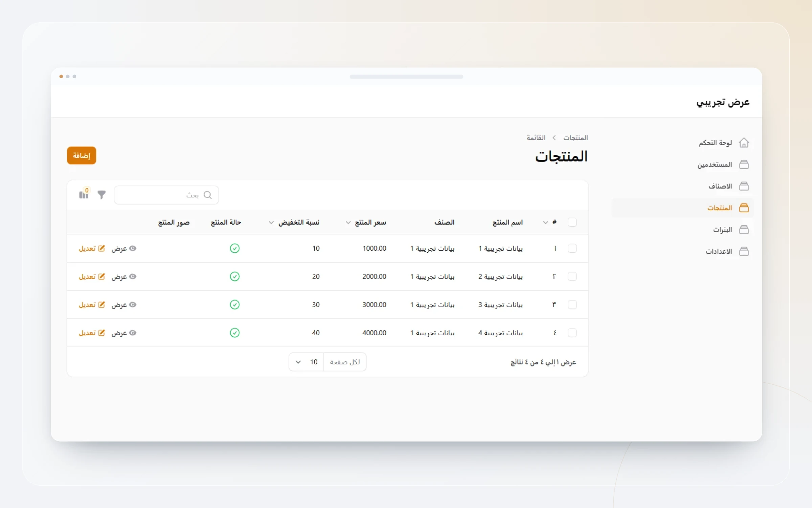The image size is (812, 508).
Task: Click green status check for row ٢
Action: pyautogui.click(x=235, y=276)
